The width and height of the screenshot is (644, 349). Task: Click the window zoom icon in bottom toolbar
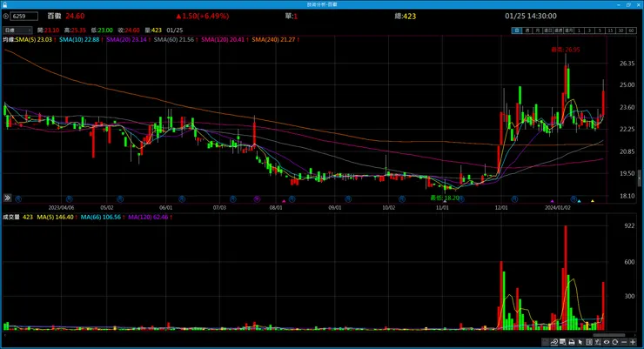pos(563,342)
